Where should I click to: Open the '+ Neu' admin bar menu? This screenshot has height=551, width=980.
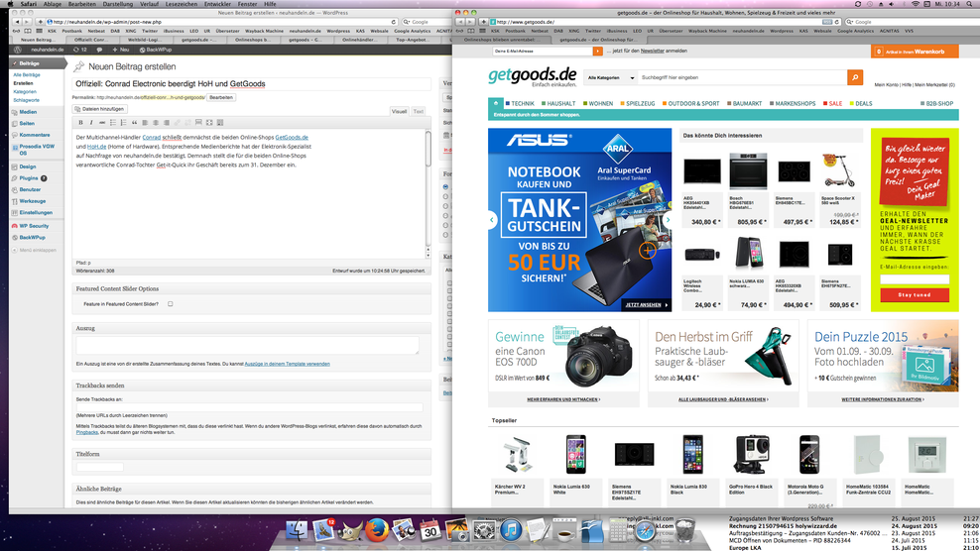pos(121,50)
